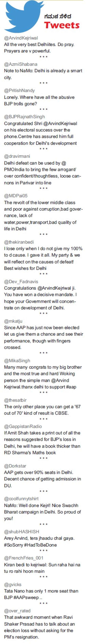Select the @PritishNandy handle
Screen dimensions: 87x644
coord(19,90)
